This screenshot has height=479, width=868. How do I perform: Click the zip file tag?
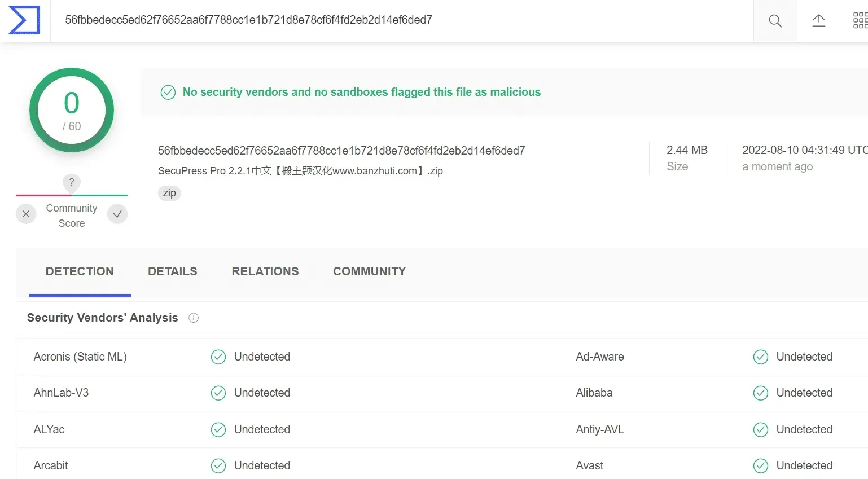tap(169, 193)
